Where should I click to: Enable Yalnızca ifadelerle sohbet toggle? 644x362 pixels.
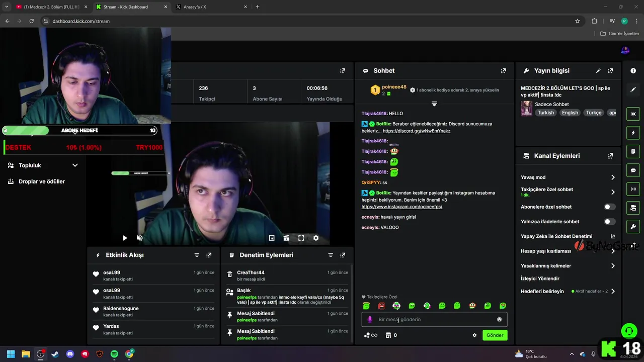click(609, 221)
